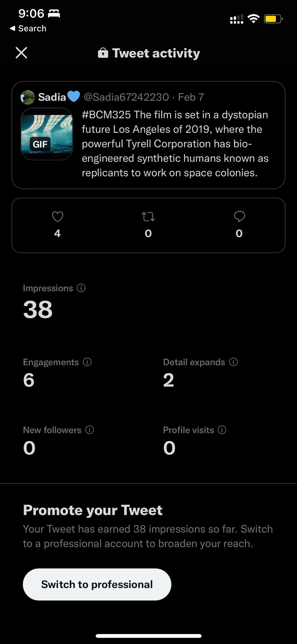The height and width of the screenshot is (644, 297).
Task: Tap the battery status icon
Action: 273,19
